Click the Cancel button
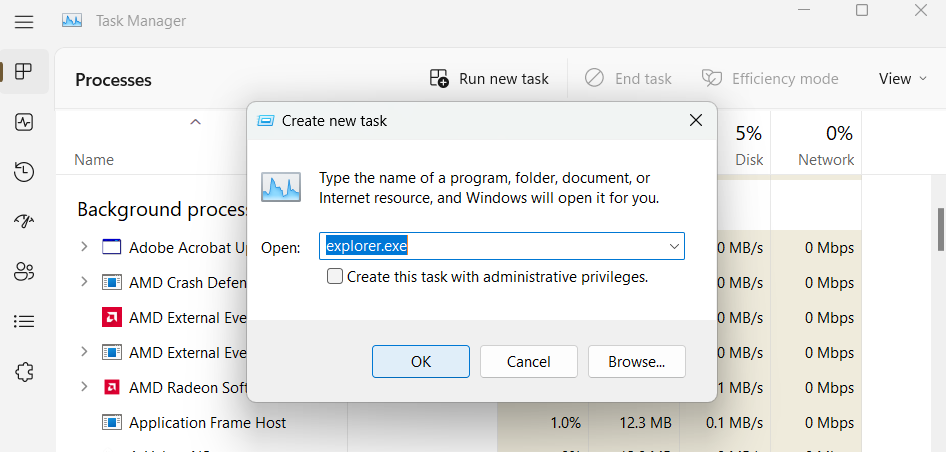Screen dimensions: 946x452 pos(529,362)
